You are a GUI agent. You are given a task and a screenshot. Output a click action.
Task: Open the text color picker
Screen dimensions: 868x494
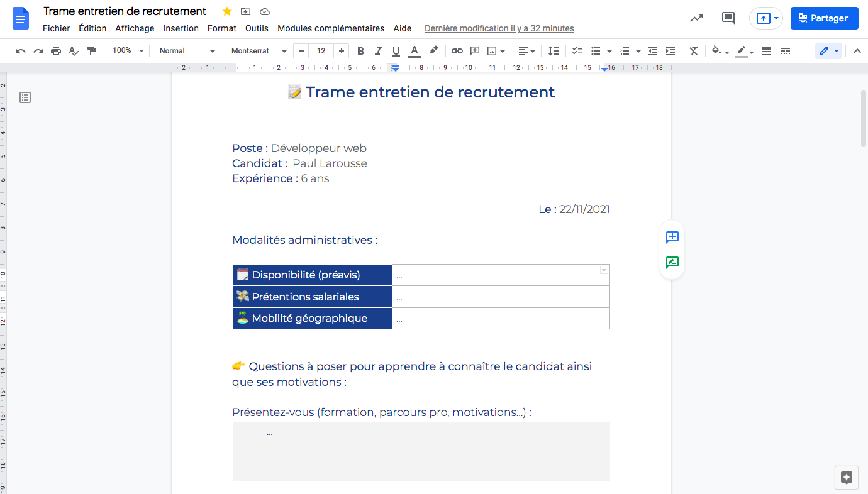coord(414,51)
